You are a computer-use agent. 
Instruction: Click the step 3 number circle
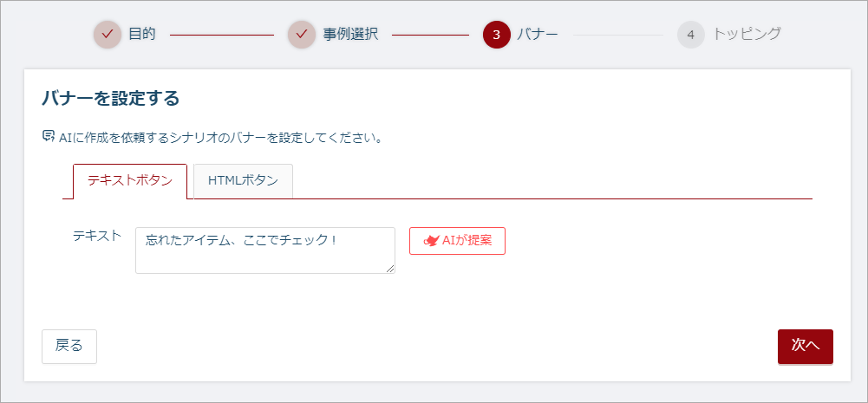pyautogui.click(x=496, y=35)
